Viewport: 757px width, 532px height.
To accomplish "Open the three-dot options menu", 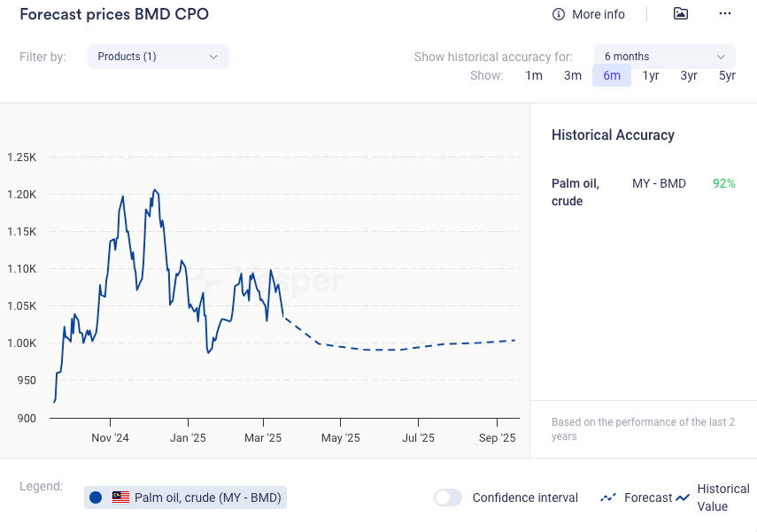I will pyautogui.click(x=725, y=13).
